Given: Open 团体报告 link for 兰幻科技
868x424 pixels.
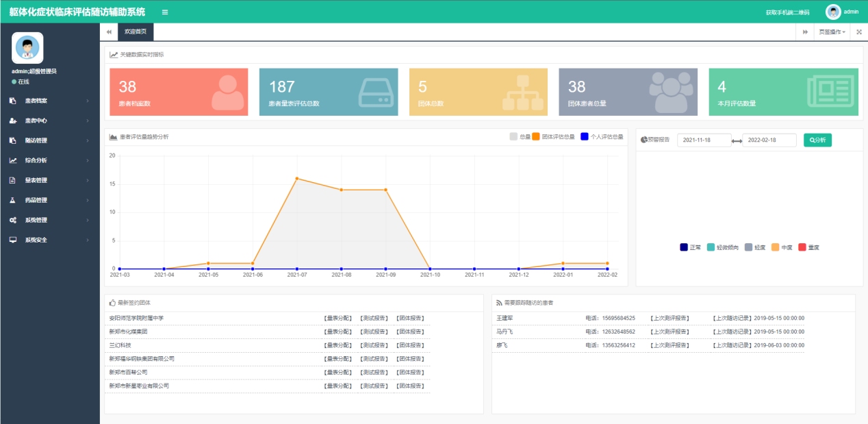Looking at the screenshot, I should [x=410, y=345].
